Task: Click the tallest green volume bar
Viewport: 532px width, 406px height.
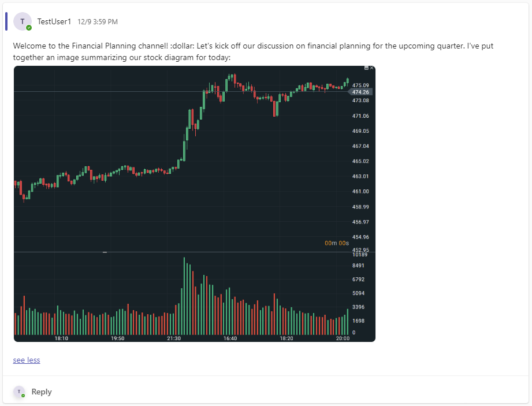Action: (x=184, y=296)
